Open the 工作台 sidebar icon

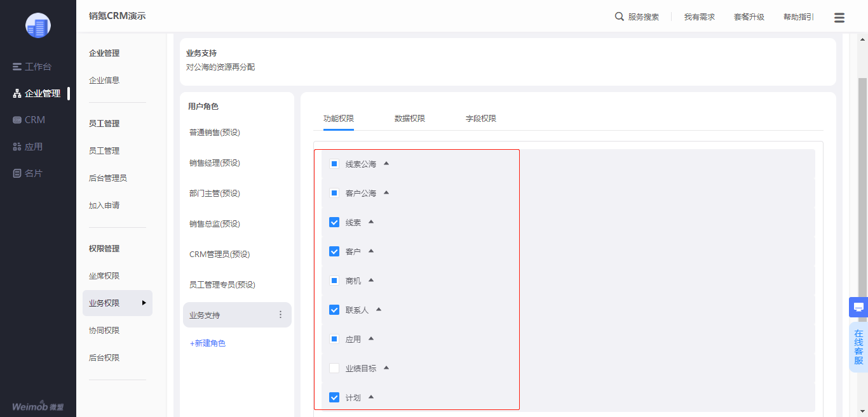[17, 67]
